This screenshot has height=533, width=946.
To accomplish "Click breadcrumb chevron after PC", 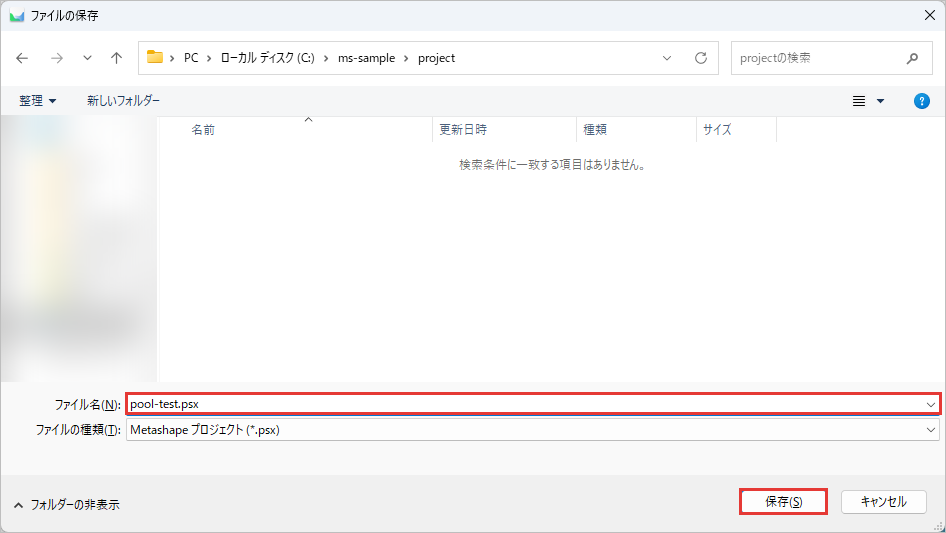I will coord(209,58).
